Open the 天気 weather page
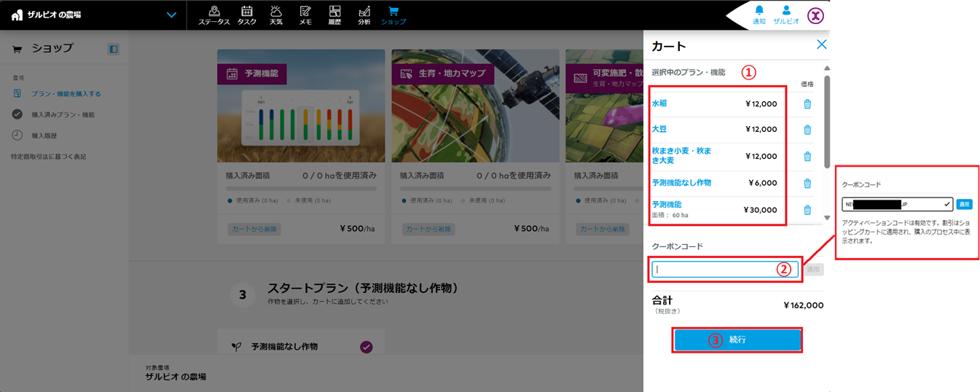This screenshot has height=392, width=980. [276, 15]
